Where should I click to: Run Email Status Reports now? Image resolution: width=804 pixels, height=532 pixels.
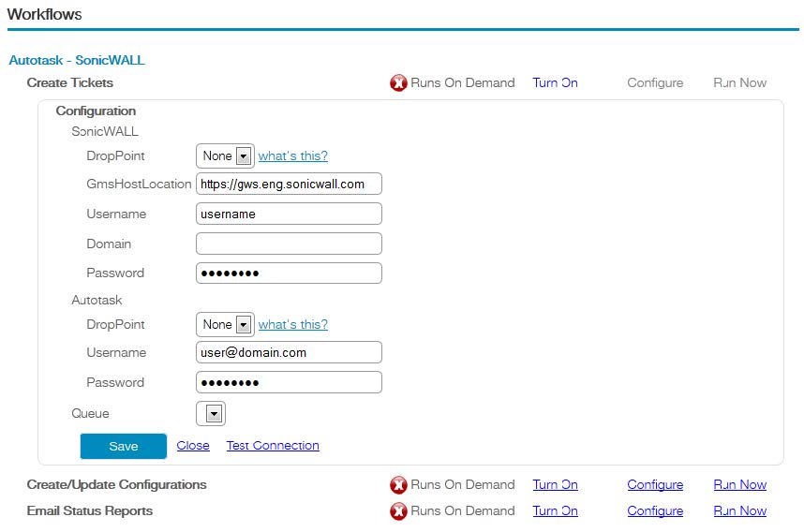[x=740, y=511]
